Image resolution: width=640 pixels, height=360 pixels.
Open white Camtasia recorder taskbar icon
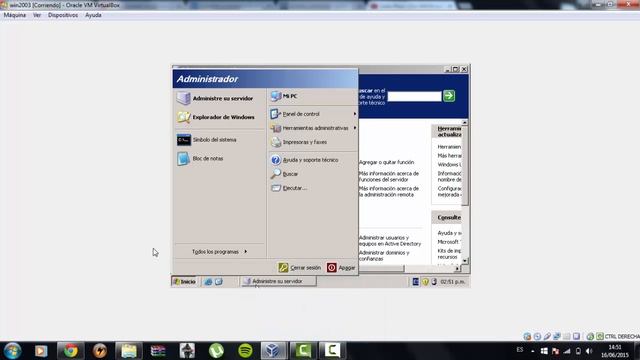tap(332, 351)
